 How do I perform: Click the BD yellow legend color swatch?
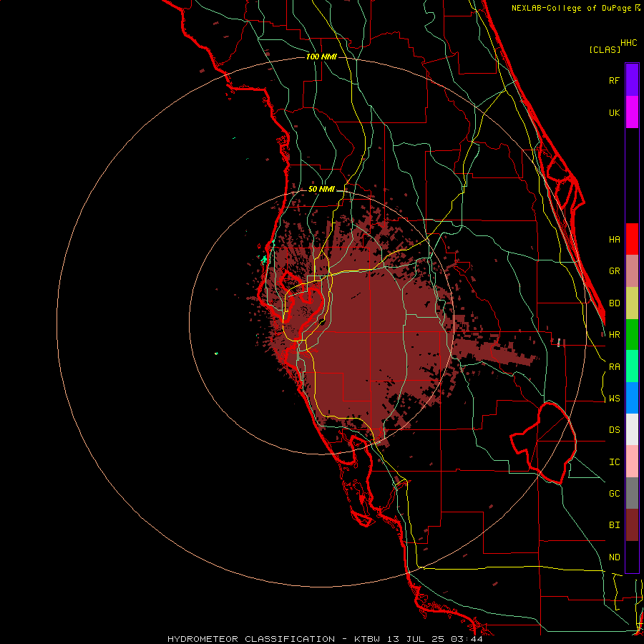click(x=632, y=303)
